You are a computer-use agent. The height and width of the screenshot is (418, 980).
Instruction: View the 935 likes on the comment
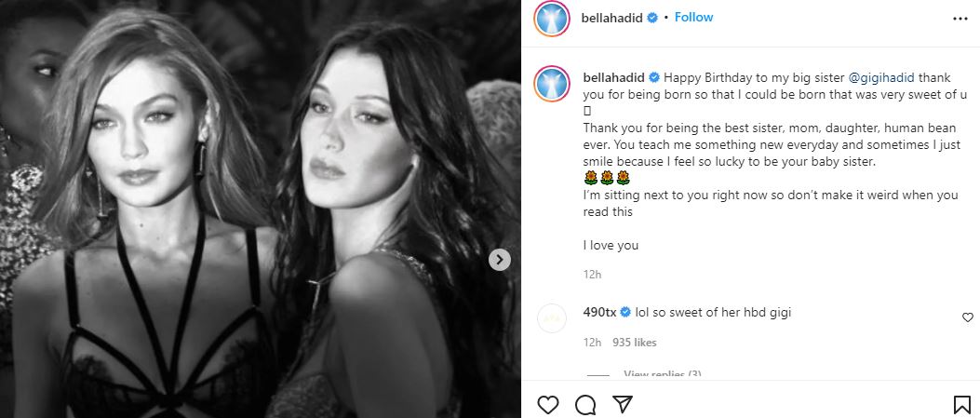coord(633,343)
